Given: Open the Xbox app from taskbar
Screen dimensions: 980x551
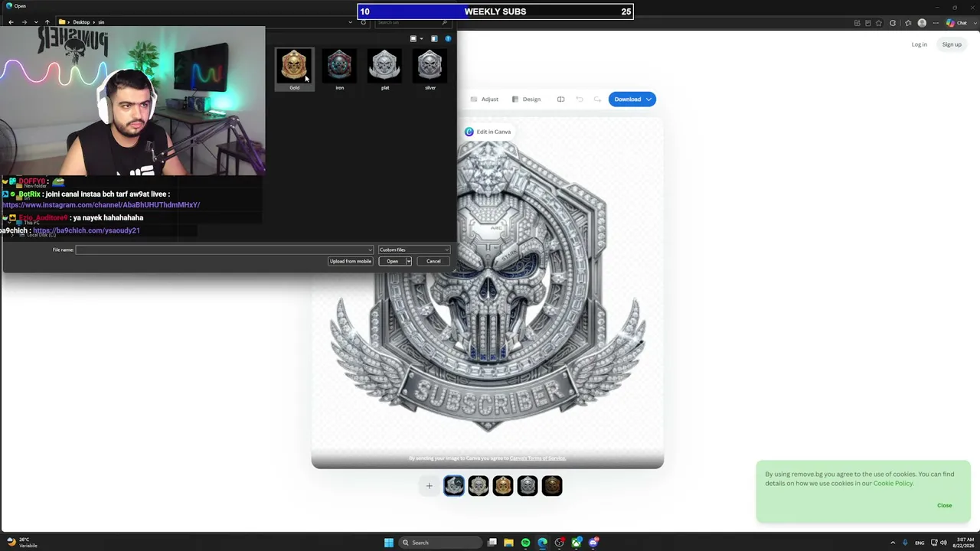Looking at the screenshot, I should point(577,543).
